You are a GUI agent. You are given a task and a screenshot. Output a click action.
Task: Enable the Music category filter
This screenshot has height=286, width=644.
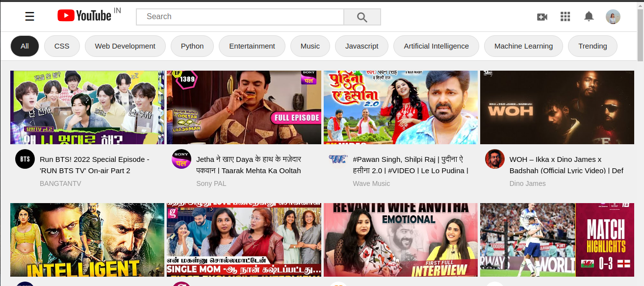310,46
